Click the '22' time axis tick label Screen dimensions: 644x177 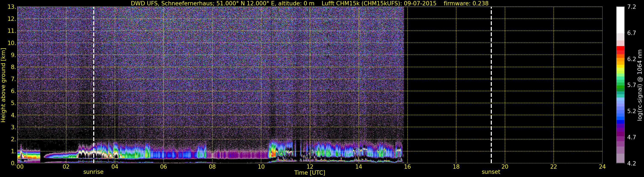pos(554,167)
